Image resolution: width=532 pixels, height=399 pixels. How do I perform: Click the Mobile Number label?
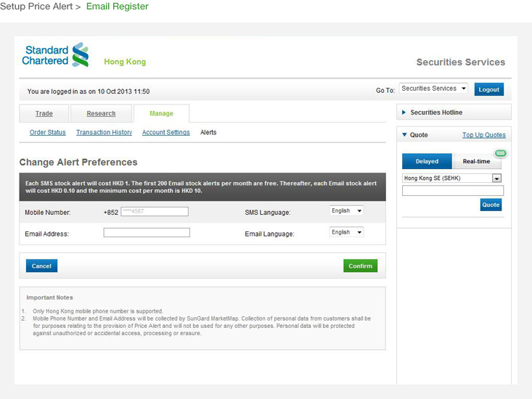pyautogui.click(x=47, y=213)
